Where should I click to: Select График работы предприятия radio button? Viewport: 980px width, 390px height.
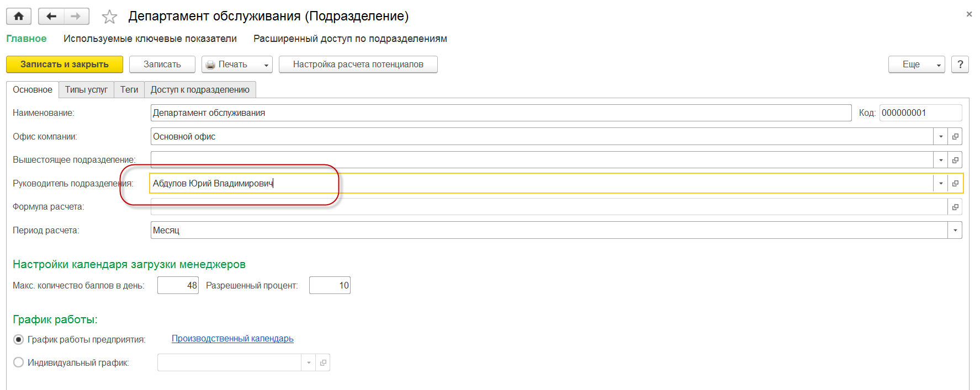tap(18, 339)
